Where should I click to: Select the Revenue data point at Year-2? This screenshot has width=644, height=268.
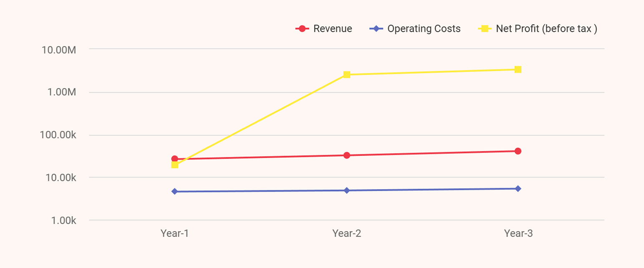point(346,154)
